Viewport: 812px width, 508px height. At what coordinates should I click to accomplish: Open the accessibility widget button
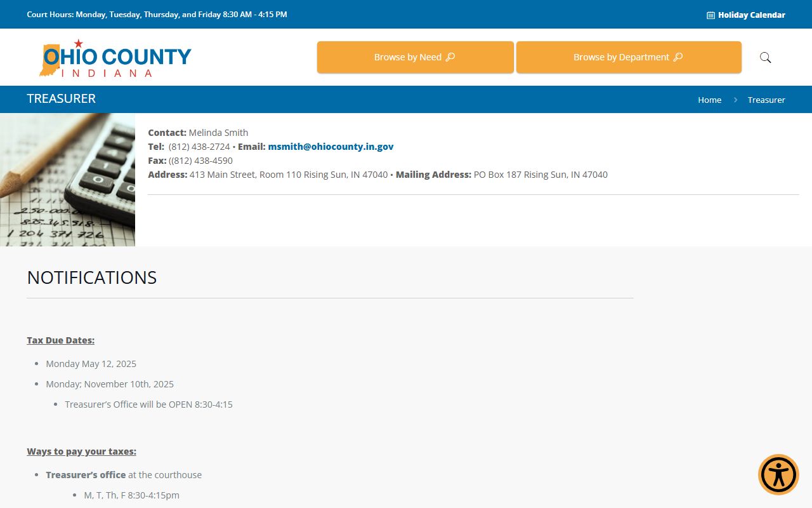[778, 474]
